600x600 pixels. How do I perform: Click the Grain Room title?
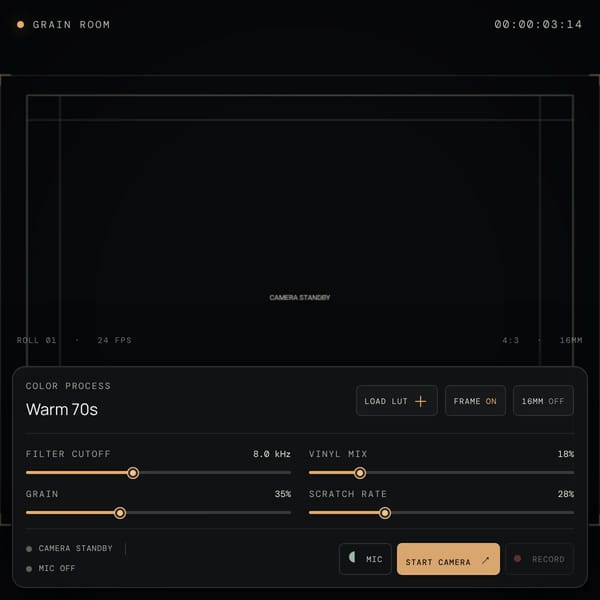(71, 24)
